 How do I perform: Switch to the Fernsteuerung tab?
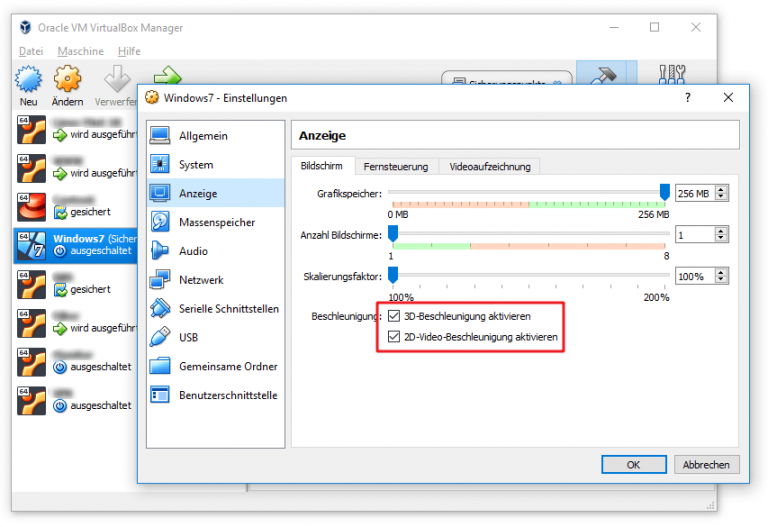tap(396, 167)
